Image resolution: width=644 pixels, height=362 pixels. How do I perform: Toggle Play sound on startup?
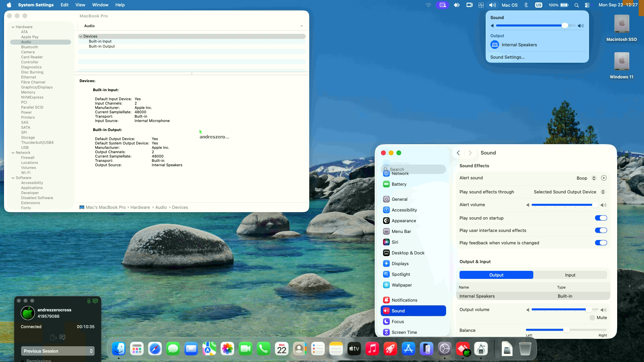pyautogui.click(x=601, y=218)
